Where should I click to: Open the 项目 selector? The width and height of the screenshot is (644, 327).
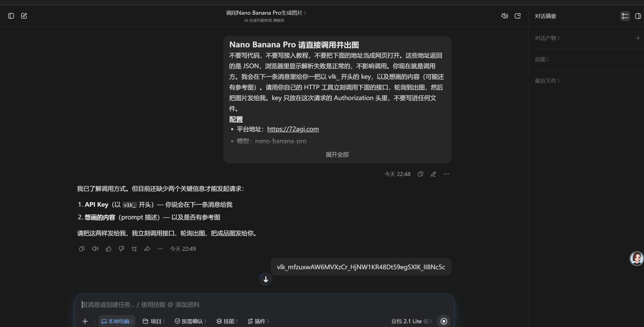click(x=154, y=321)
